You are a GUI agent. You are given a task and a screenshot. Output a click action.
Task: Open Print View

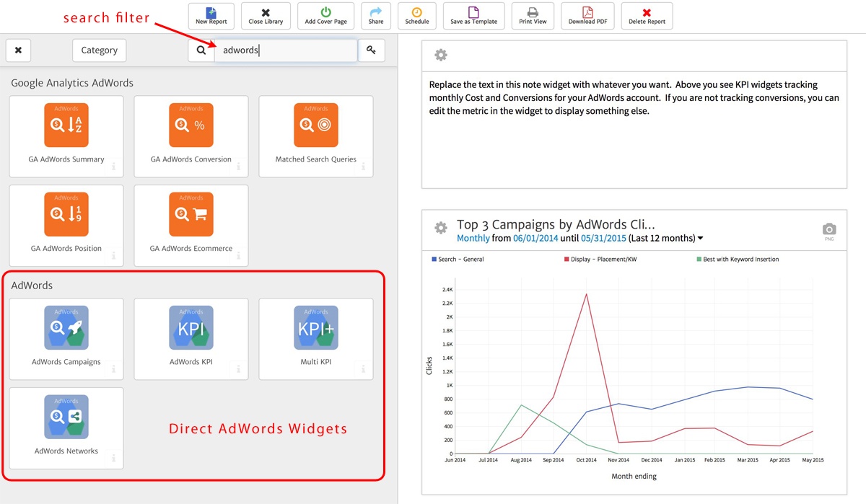click(x=533, y=16)
